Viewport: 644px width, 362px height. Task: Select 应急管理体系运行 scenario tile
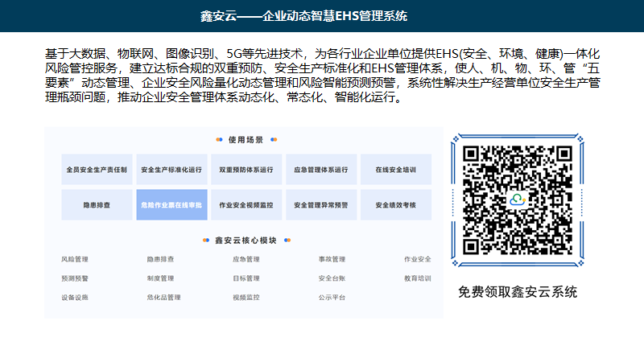(321, 170)
